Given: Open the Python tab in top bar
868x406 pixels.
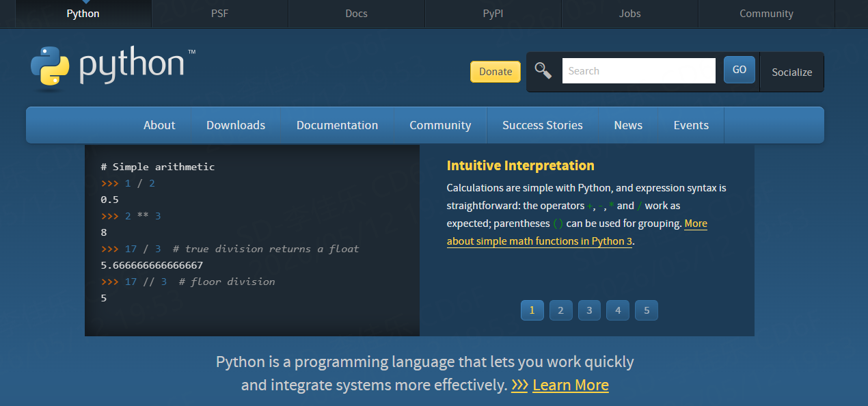Looking at the screenshot, I should 83,14.
